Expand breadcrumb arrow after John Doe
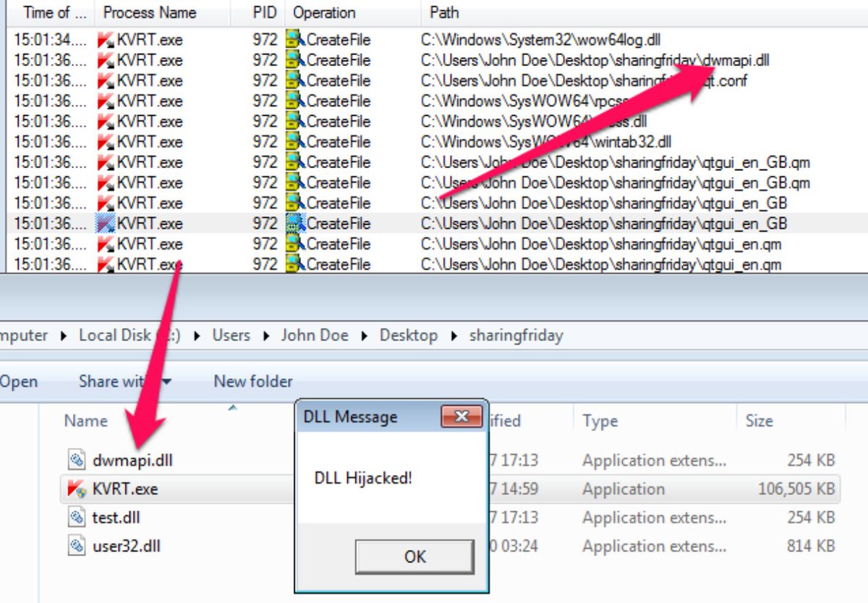Image resolution: width=868 pixels, height=603 pixels. [x=364, y=336]
